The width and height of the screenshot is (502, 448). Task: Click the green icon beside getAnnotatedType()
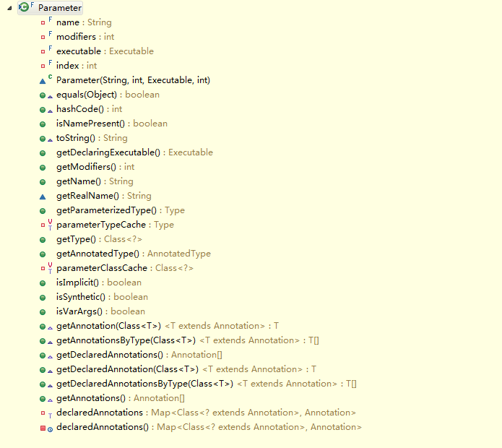coord(43,254)
